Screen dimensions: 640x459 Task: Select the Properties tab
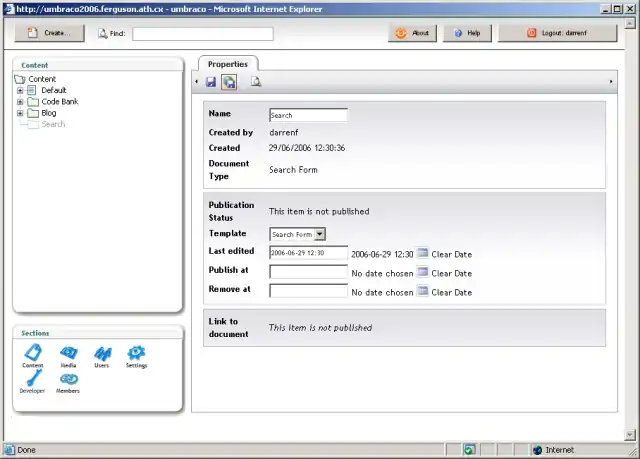coord(228,64)
